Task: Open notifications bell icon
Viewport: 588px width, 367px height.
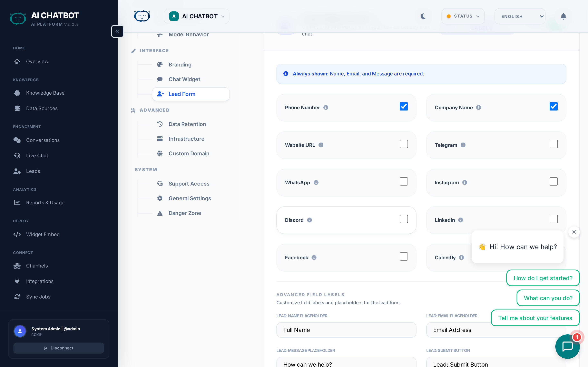Action: coord(563,16)
